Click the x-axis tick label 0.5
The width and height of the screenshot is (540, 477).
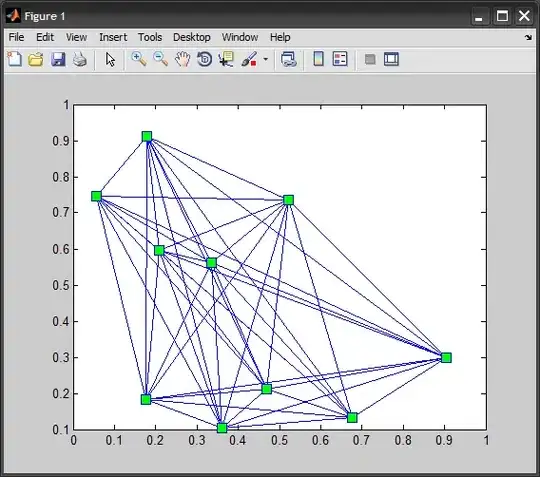[x=279, y=440]
